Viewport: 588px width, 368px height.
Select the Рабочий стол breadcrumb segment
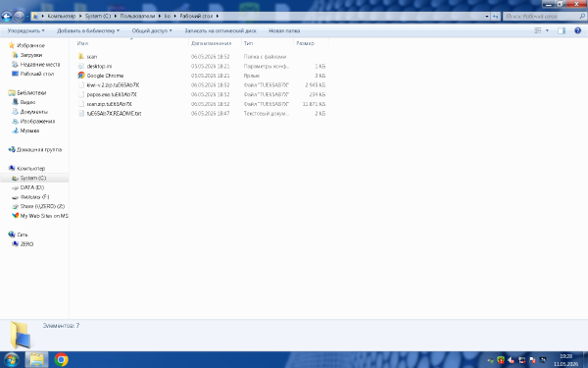click(x=196, y=16)
